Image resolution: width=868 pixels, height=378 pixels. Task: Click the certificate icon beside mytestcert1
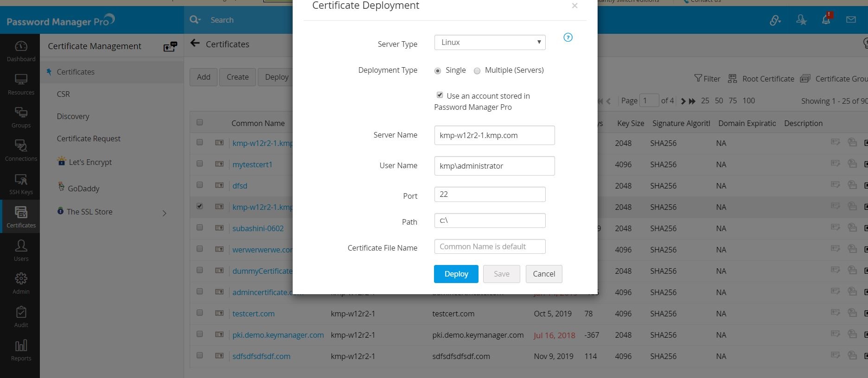pos(219,164)
